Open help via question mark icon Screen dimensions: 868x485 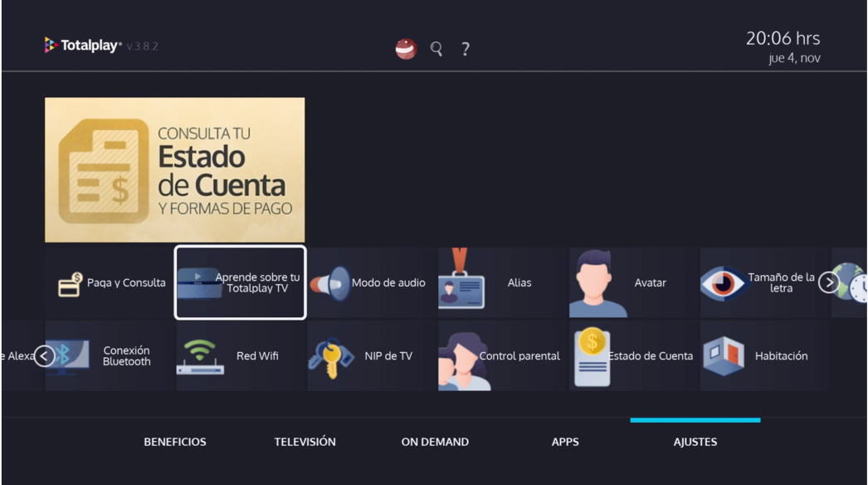tap(466, 49)
